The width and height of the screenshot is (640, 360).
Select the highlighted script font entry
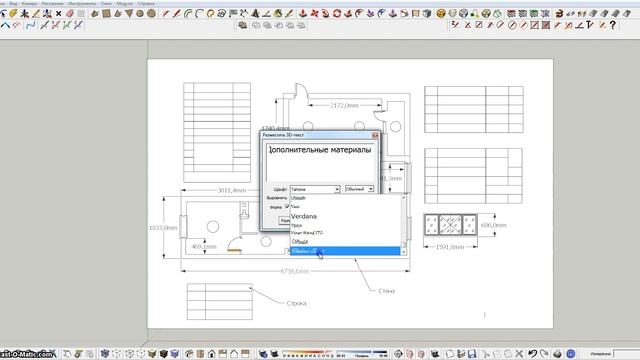[345, 251]
